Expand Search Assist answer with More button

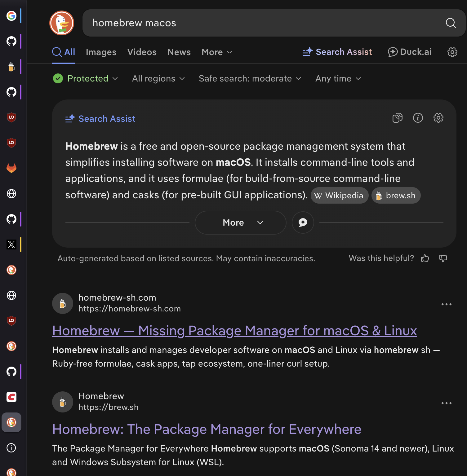(240, 223)
